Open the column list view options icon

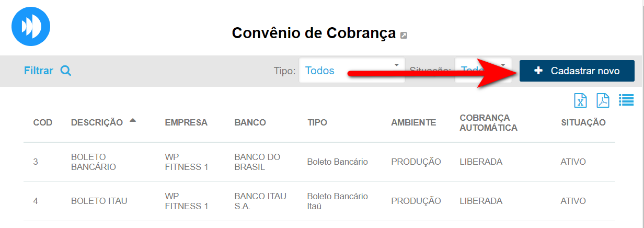click(x=626, y=100)
